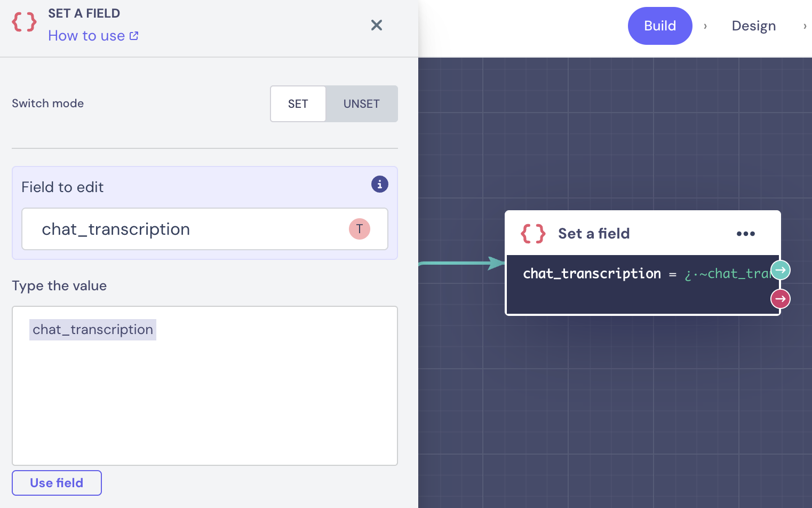Switch mode to SET
The height and width of the screenshot is (508, 812).
pyautogui.click(x=298, y=104)
